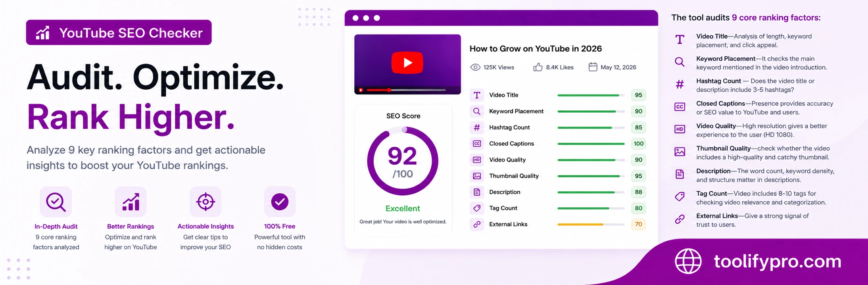Screen dimensions: 868x285
Task: Click the Thumbnail Quality image icon in the score list
Action: 477,176
